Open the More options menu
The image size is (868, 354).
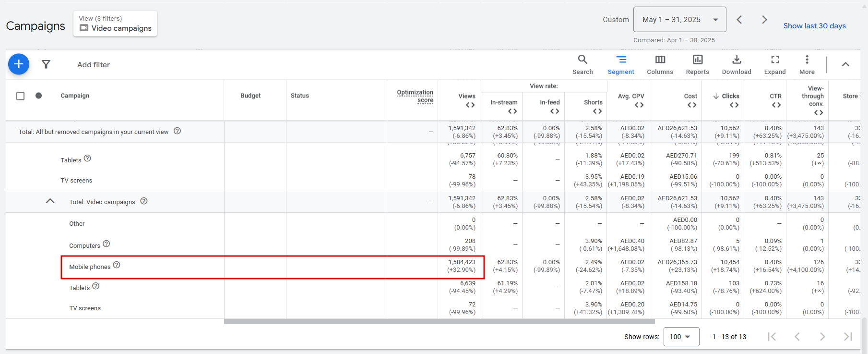pyautogui.click(x=807, y=64)
